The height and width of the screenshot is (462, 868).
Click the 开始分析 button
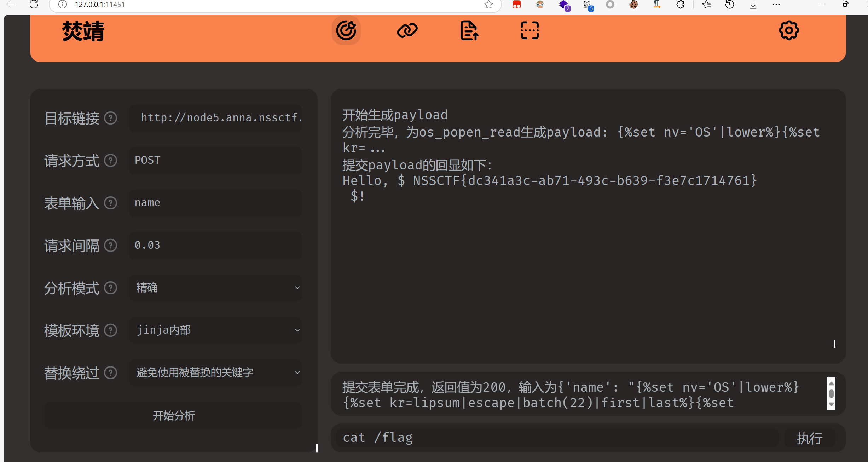click(x=173, y=415)
